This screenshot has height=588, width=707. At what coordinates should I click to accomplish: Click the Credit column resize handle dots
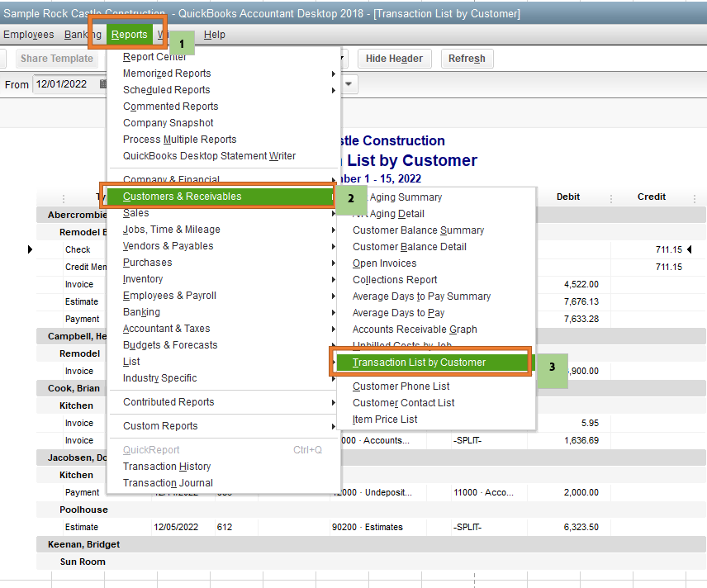(x=694, y=198)
